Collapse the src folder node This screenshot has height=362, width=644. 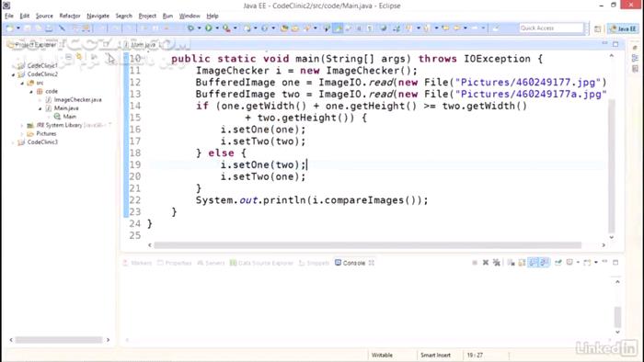22,84
